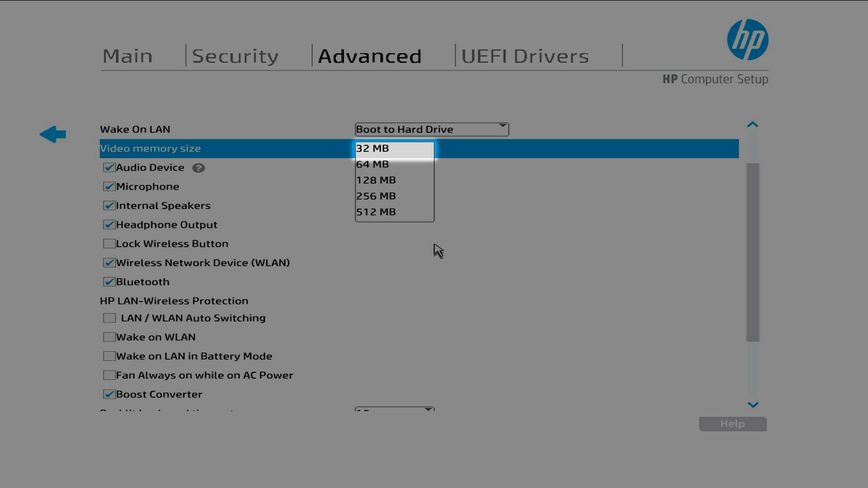Disable the Audio Device checkbox
The height and width of the screenshot is (488, 868).
click(109, 167)
